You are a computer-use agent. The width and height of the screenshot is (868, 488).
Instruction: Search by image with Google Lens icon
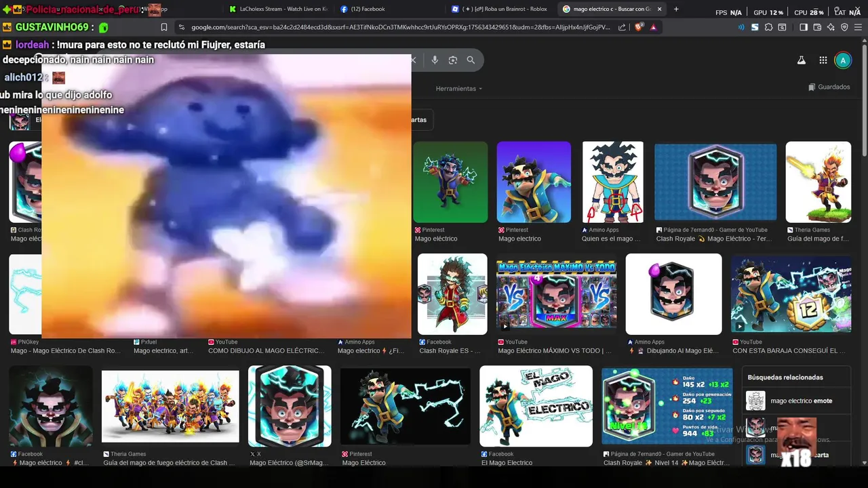coord(453,60)
